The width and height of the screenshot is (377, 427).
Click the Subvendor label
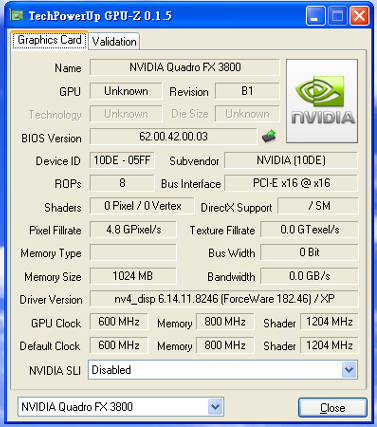tap(194, 161)
